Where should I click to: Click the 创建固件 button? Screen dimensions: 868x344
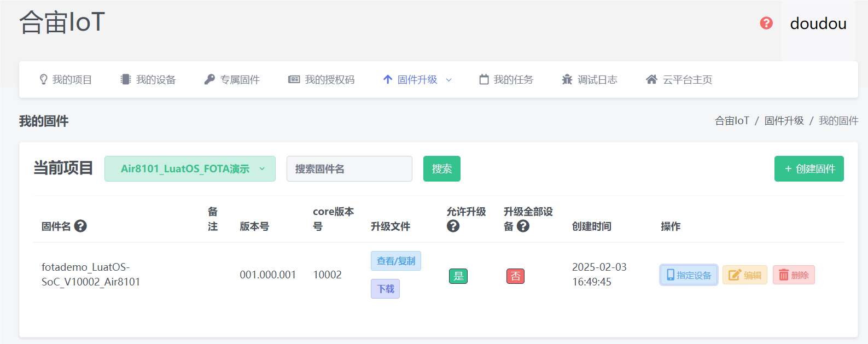[809, 168]
